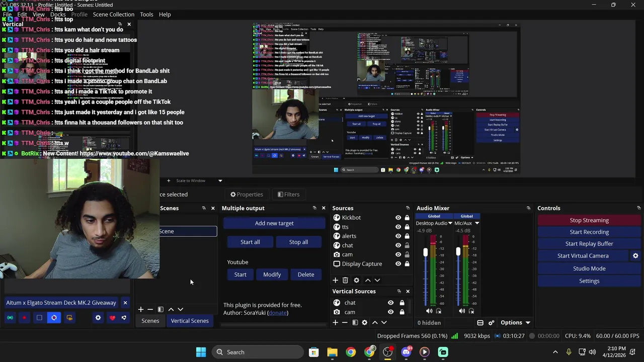The width and height of the screenshot is (644, 362).
Task: Move source down in Sources dock
Action: [x=377, y=280]
